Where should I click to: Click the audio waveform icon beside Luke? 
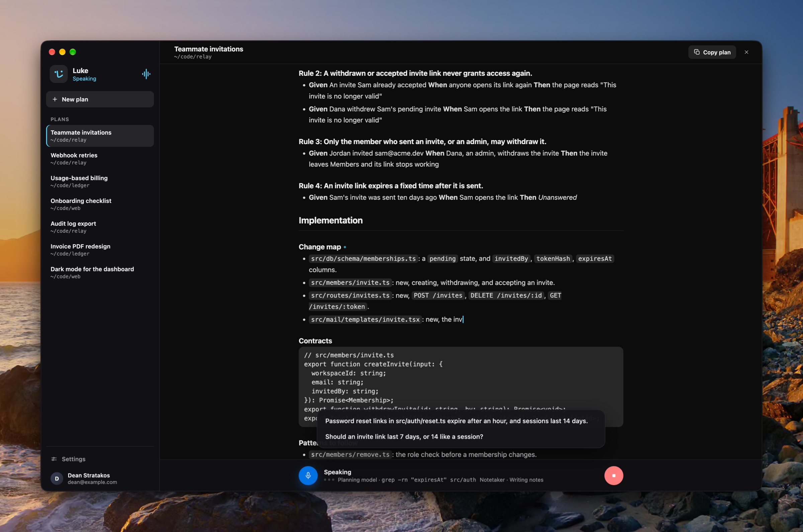click(146, 74)
